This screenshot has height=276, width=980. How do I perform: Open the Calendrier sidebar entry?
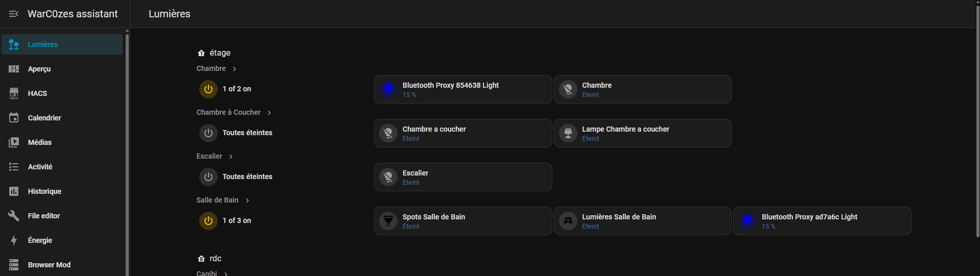coord(44,118)
